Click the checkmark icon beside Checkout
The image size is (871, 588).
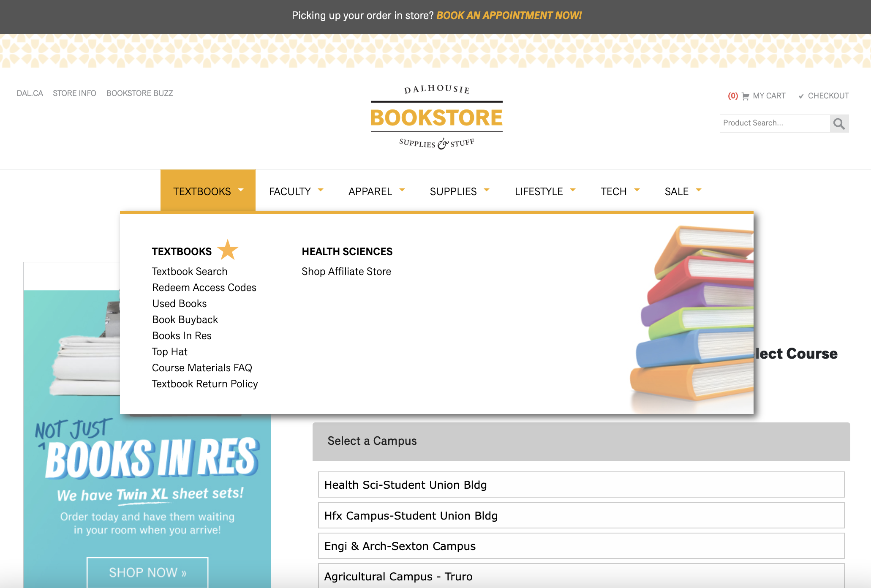coord(801,96)
